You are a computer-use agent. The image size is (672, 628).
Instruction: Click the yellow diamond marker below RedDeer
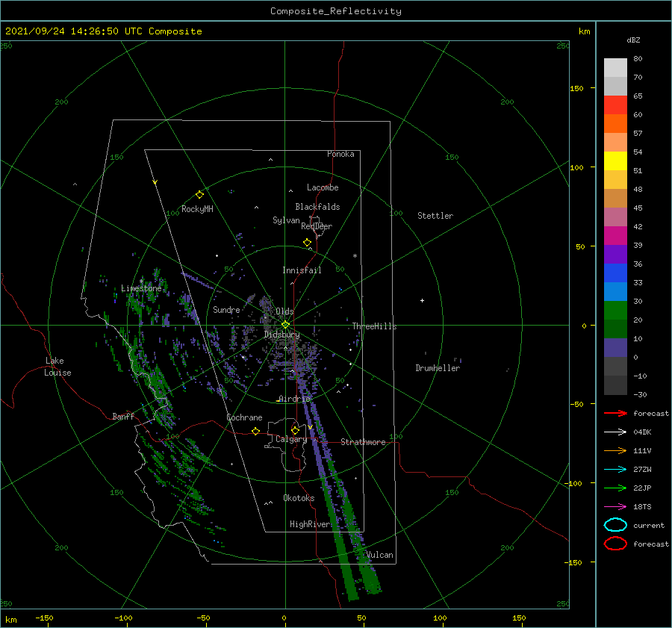coord(307,243)
